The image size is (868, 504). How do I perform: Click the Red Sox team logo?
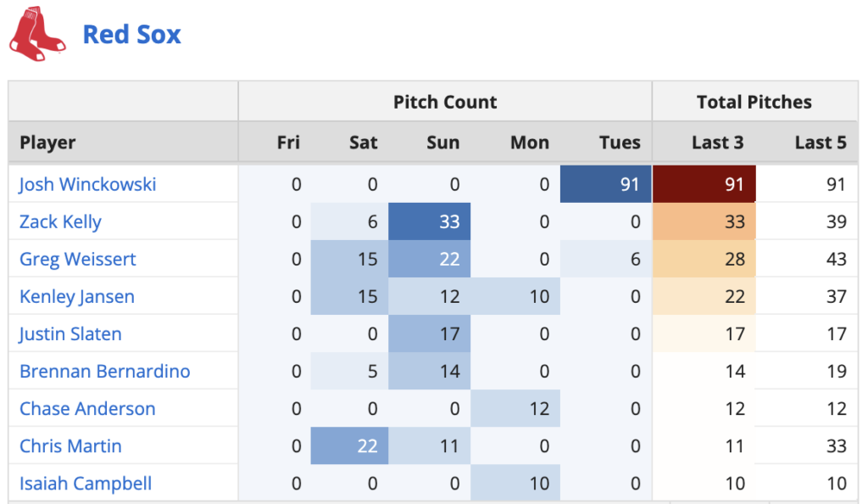pos(35,28)
